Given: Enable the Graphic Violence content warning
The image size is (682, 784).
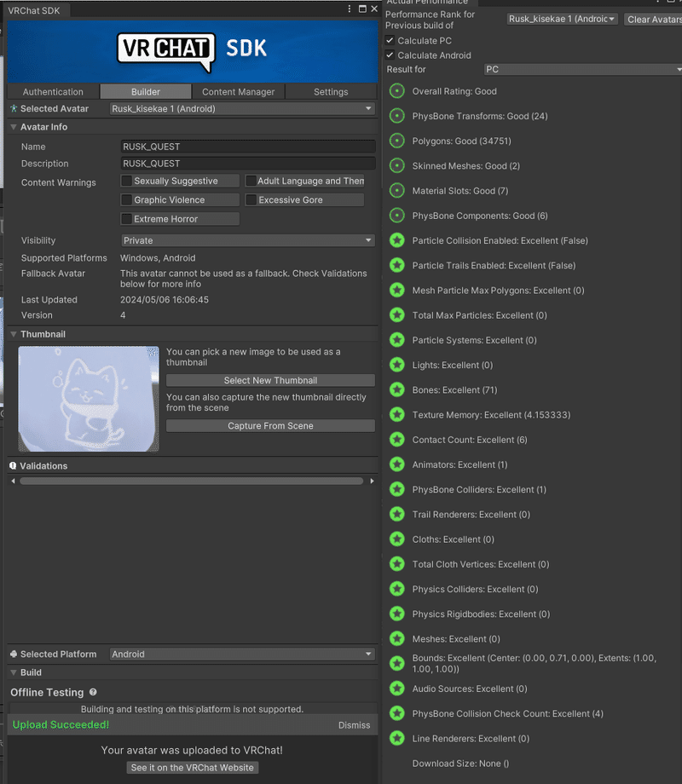Looking at the screenshot, I should click(127, 199).
